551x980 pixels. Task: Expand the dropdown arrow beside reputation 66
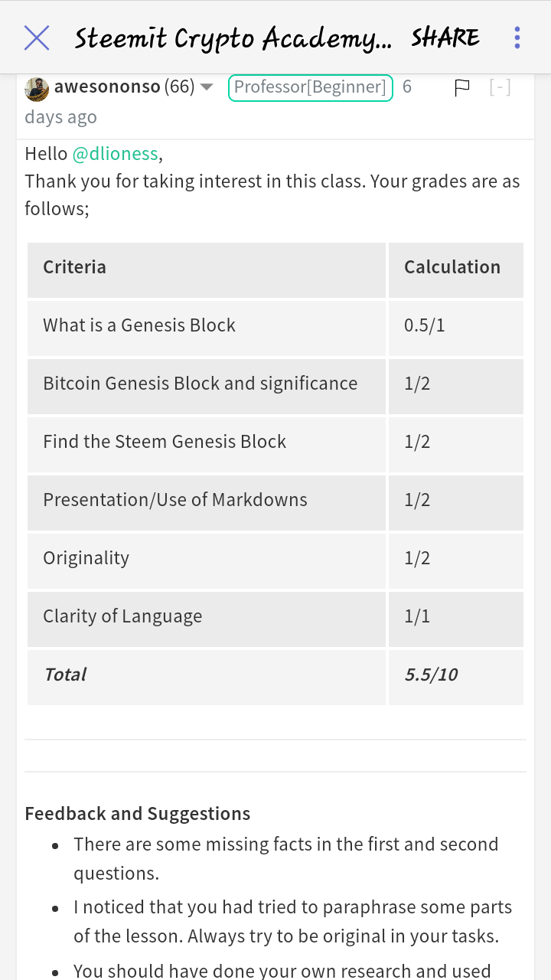(x=207, y=88)
